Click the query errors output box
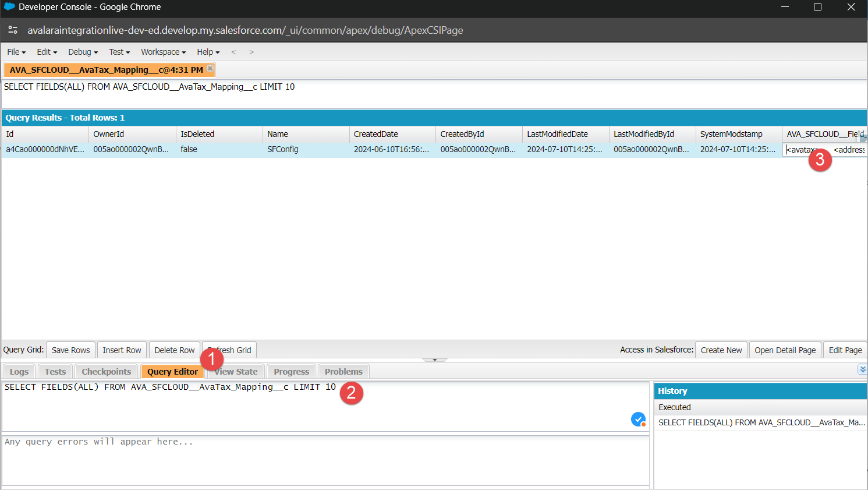 [325, 461]
